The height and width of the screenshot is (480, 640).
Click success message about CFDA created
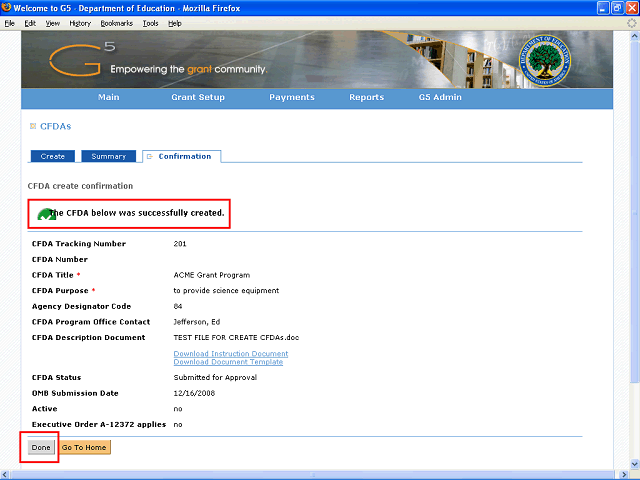click(x=137, y=213)
